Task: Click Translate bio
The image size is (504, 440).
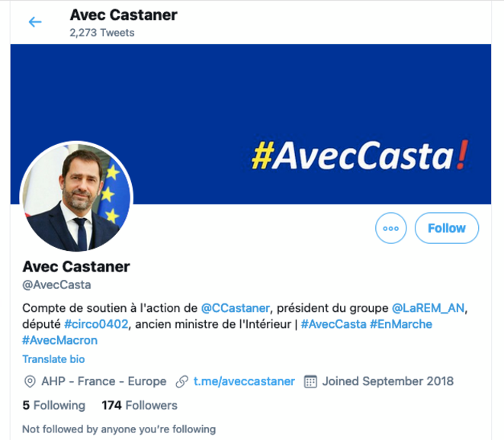Action: click(53, 359)
